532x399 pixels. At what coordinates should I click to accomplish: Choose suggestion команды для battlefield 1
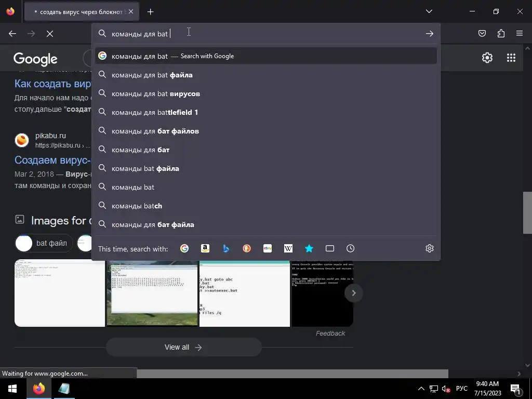(265, 112)
